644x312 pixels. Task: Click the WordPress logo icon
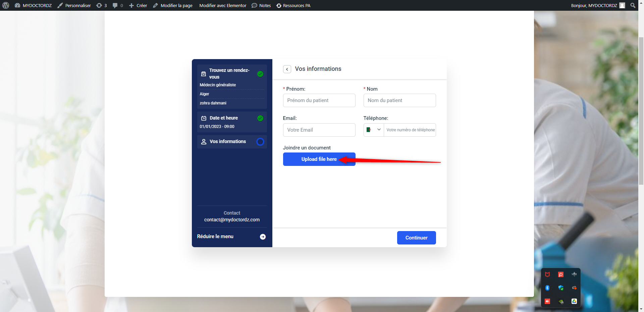[6, 5]
